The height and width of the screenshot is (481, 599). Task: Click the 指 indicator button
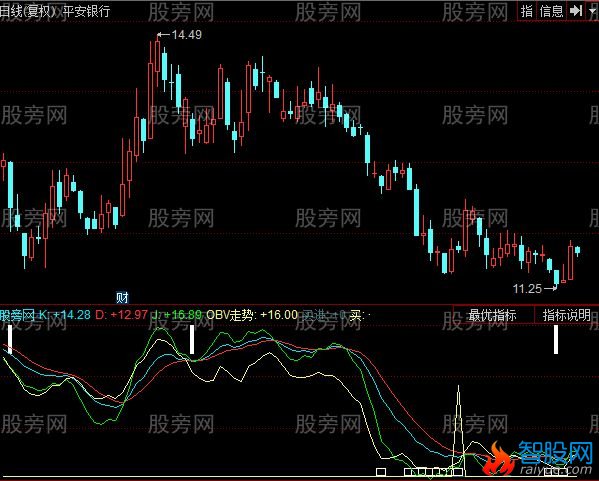527,11
